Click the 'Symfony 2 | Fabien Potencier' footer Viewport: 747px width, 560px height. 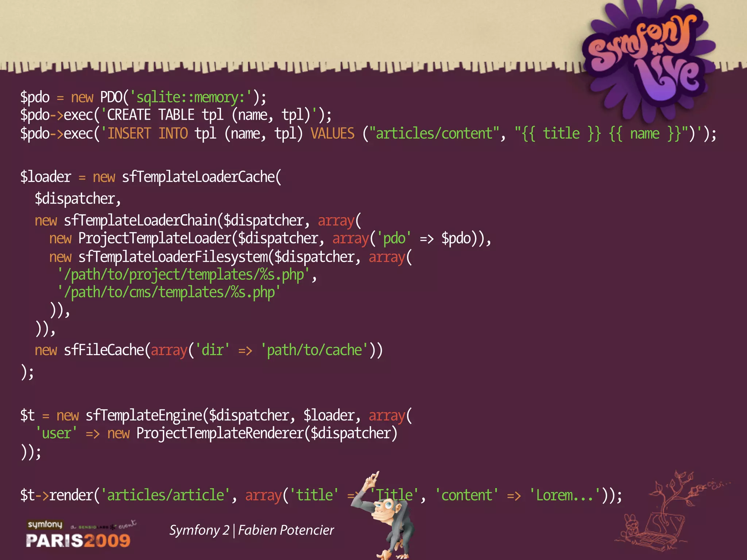[251, 530]
